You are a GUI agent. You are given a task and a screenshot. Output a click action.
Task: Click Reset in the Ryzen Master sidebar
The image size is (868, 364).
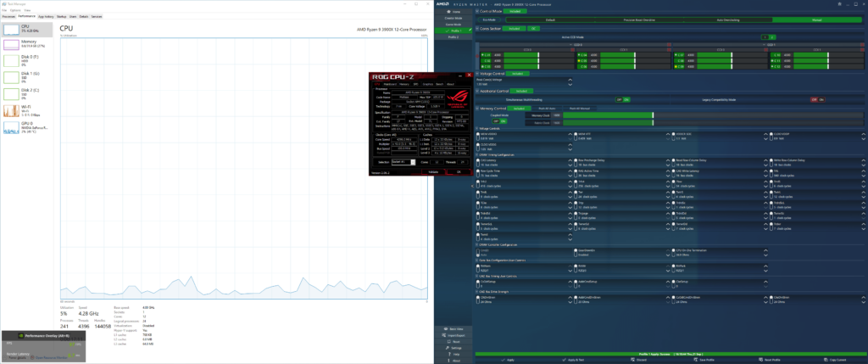tap(453, 342)
